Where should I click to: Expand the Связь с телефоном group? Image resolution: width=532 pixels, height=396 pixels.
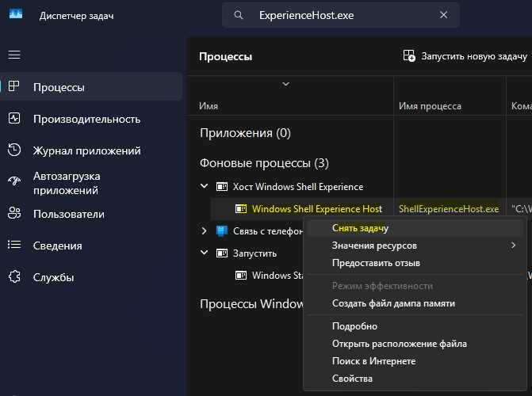coord(204,231)
